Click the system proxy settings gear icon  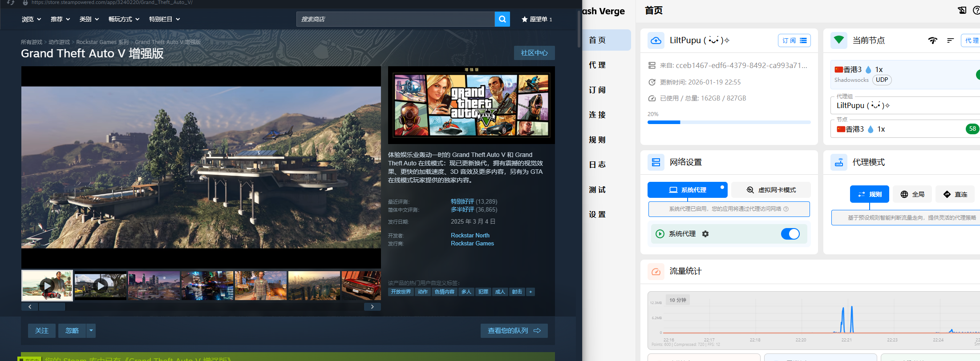[705, 234]
